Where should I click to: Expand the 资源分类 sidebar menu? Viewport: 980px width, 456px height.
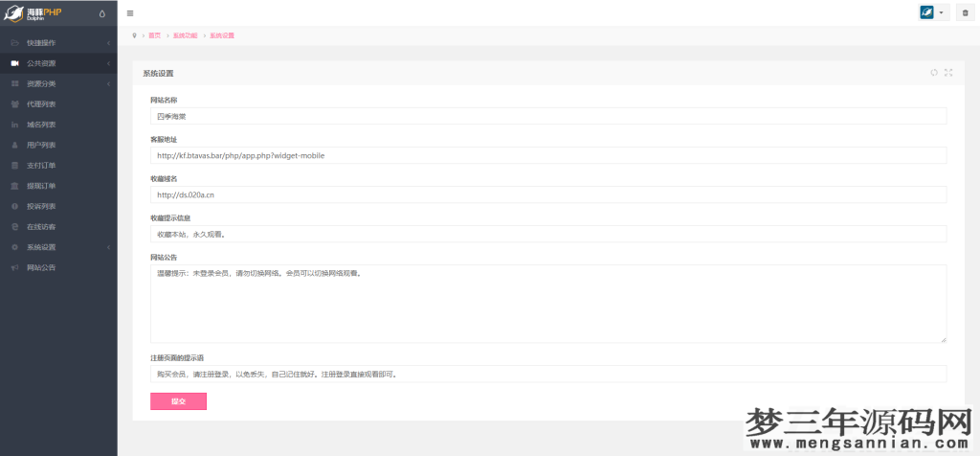41,83
